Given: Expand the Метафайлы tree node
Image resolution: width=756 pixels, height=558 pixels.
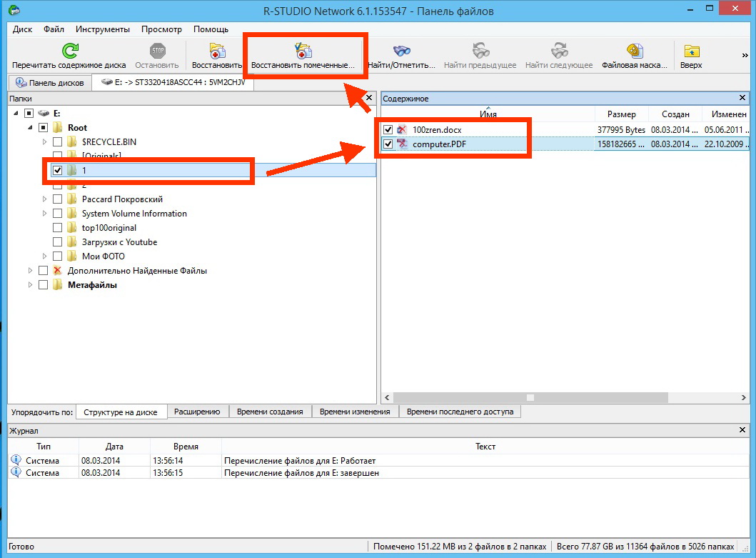Looking at the screenshot, I should coord(29,284).
